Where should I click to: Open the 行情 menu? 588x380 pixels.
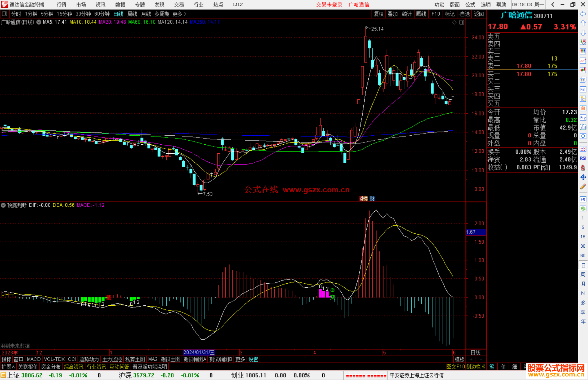61,5
